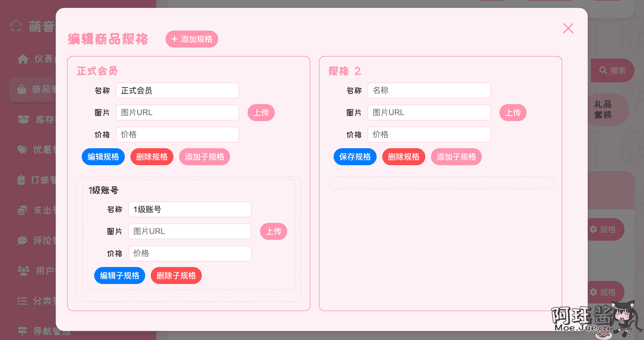The width and height of the screenshot is (644, 340).
Task: Open inventory box icon in sidebar
Action: coord(23,119)
